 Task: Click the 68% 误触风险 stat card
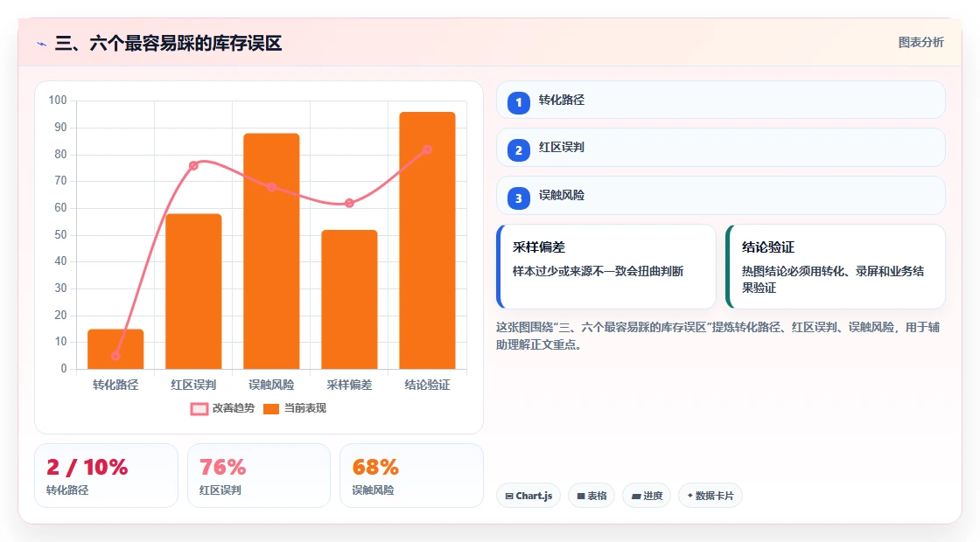click(x=411, y=476)
